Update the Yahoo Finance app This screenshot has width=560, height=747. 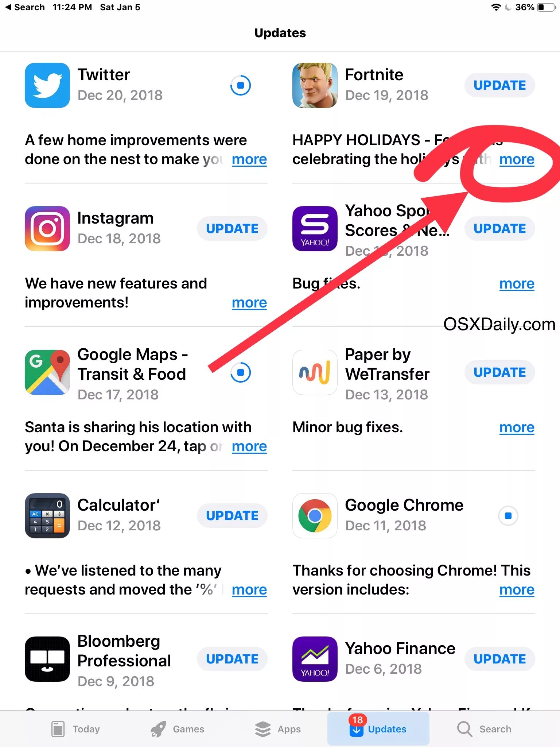[500, 659]
